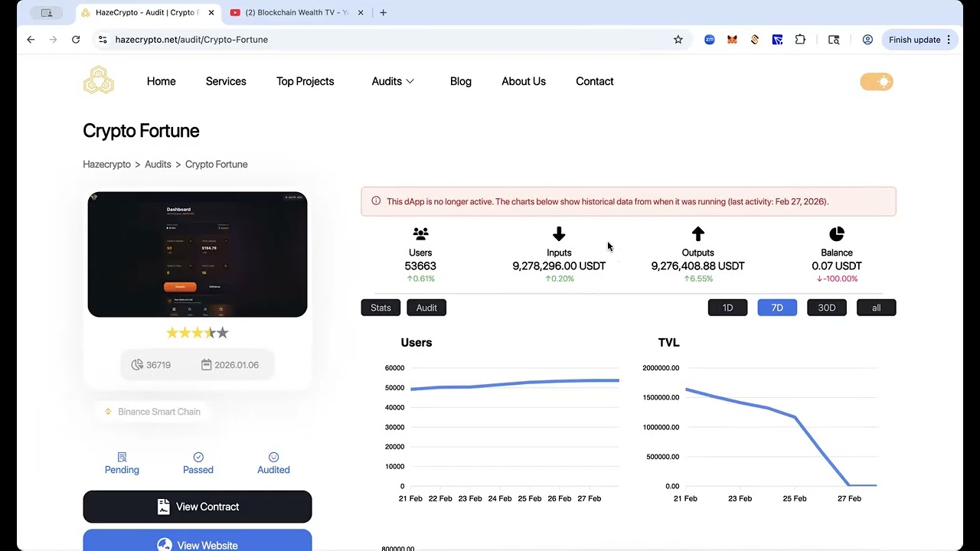Click the Outputs up-arrow icon
The image size is (980, 551).
tap(697, 233)
